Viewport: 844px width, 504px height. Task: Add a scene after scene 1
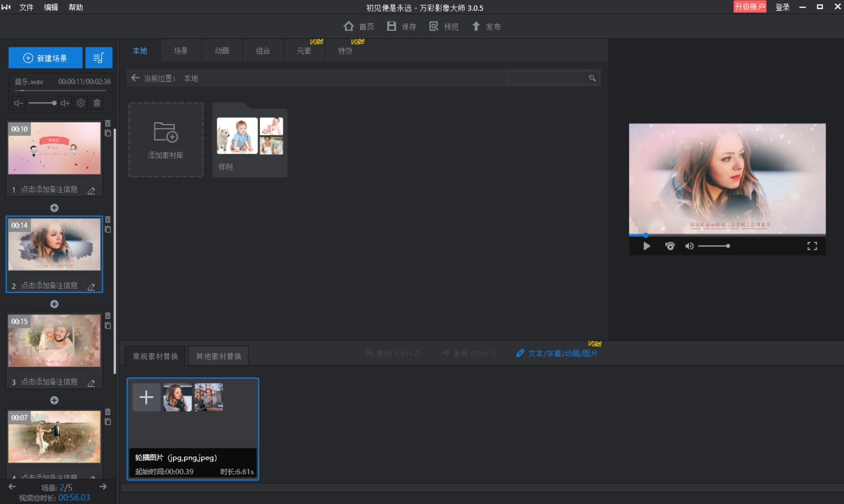coord(54,208)
